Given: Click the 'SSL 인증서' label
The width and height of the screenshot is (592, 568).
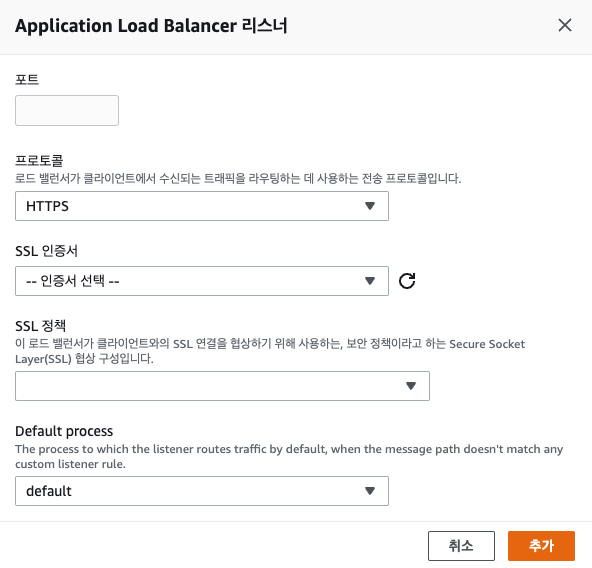Looking at the screenshot, I should click(x=46, y=251).
